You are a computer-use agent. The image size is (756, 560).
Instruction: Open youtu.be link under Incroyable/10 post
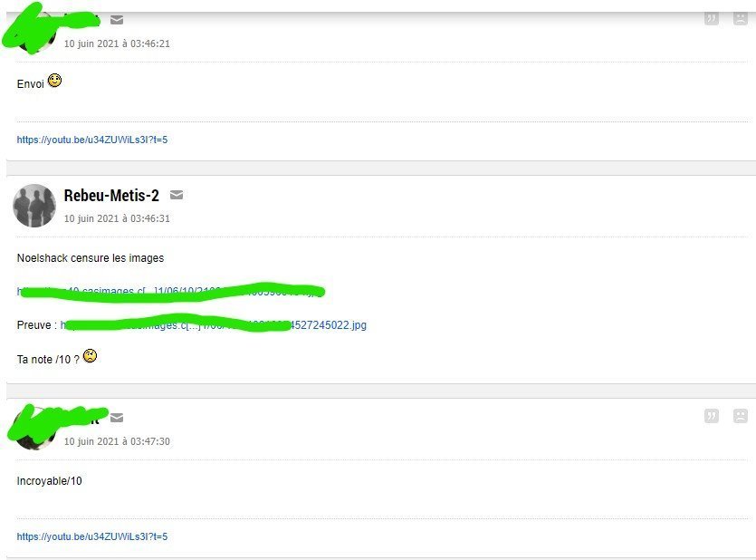(x=92, y=536)
